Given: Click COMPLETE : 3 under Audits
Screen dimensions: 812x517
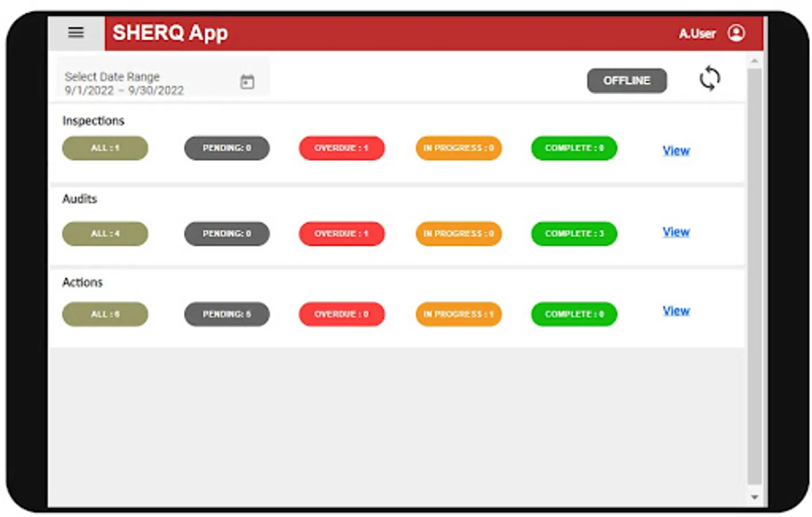Looking at the screenshot, I should click(573, 234).
